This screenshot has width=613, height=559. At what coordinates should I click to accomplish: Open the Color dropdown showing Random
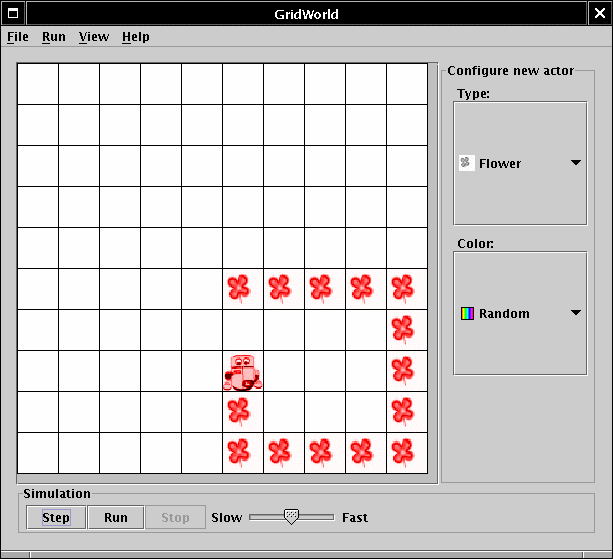point(520,314)
